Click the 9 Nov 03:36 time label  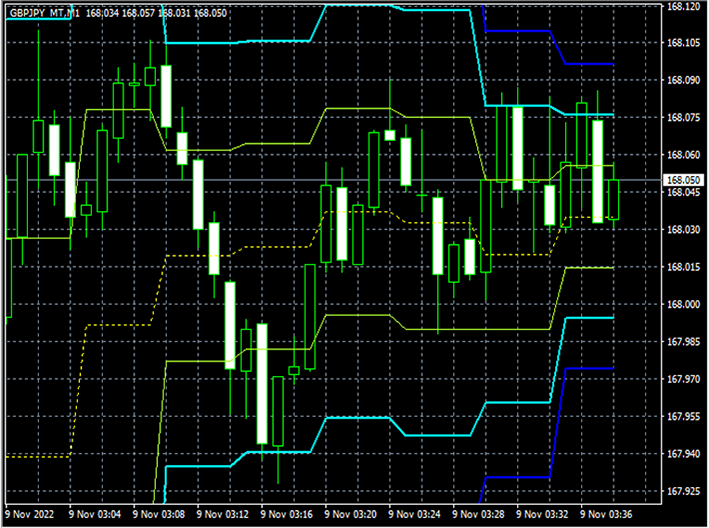[x=606, y=514]
